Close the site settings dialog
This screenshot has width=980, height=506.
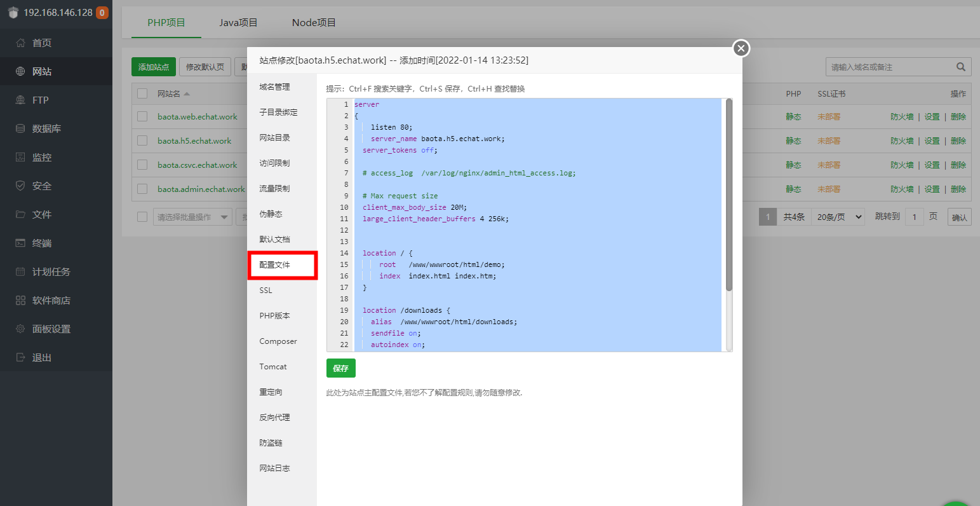pyautogui.click(x=741, y=48)
